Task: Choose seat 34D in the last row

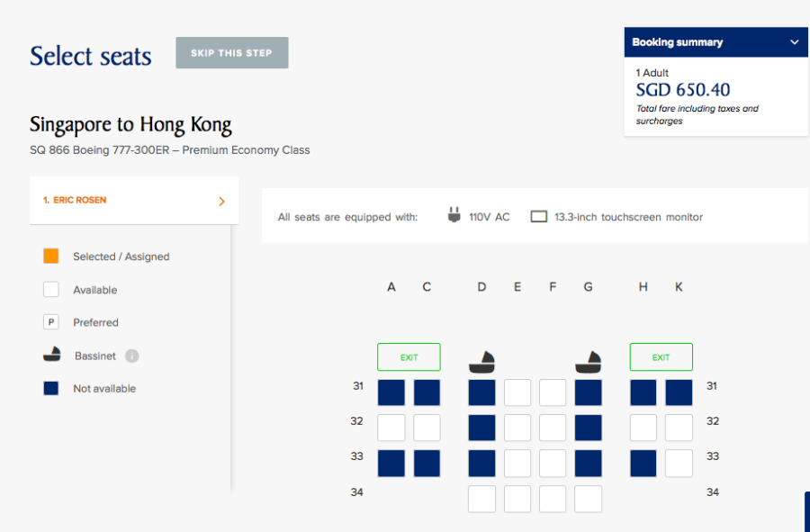Action: coord(481,499)
